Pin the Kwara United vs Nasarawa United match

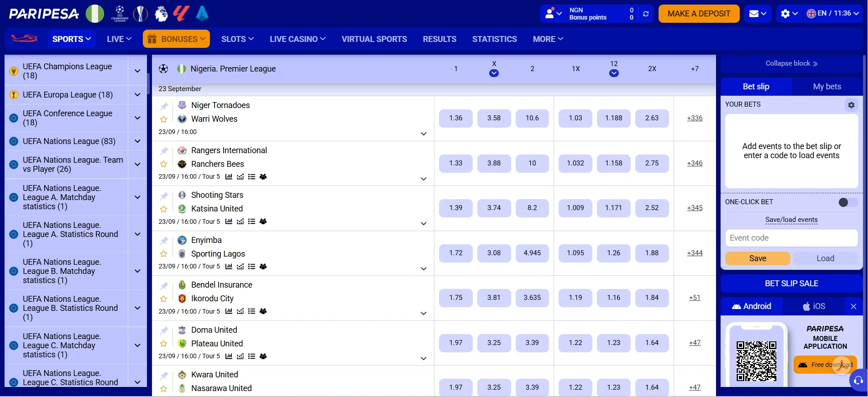pyautogui.click(x=164, y=376)
